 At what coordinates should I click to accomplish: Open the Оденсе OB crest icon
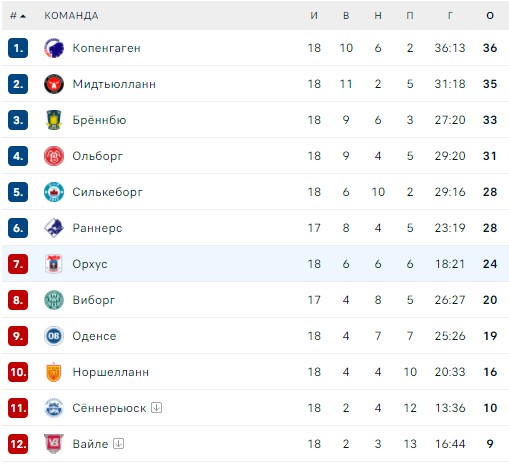[x=54, y=336]
